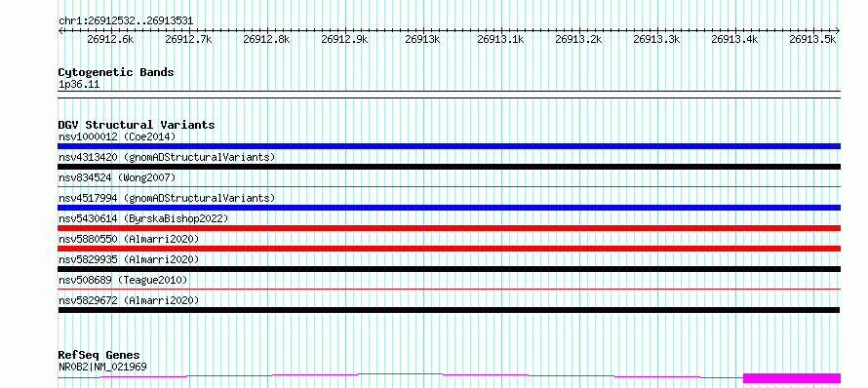Screen dimensions: 868x388
Task: Click the 26913.3k ruler tick label
Action: [656, 39]
